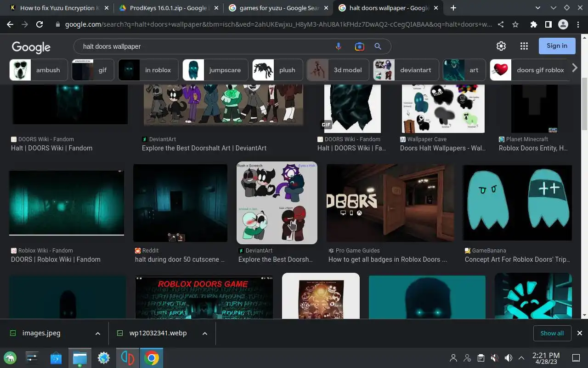Open Halt DOORS Wiki Fandom first result link

point(51,148)
